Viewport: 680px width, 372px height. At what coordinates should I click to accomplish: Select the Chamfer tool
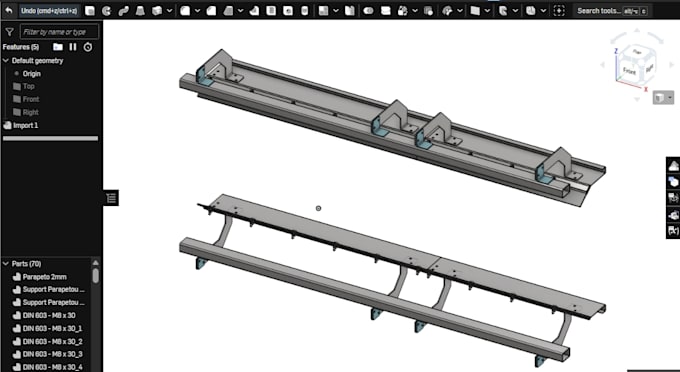211,11
